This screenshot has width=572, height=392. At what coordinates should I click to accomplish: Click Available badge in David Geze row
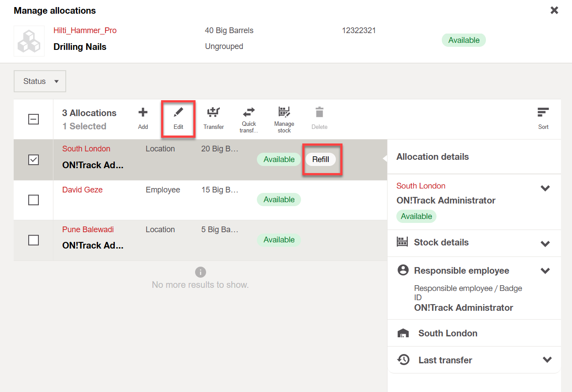click(279, 200)
